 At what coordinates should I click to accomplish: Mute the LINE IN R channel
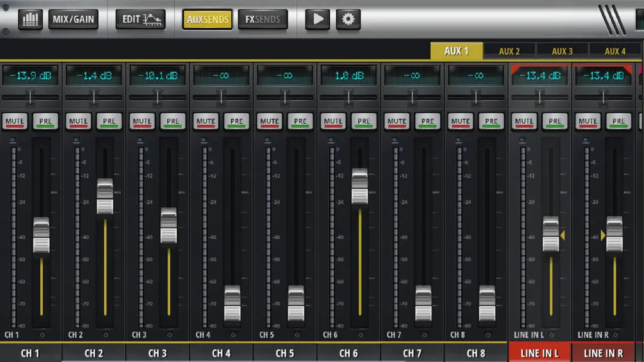(588, 121)
